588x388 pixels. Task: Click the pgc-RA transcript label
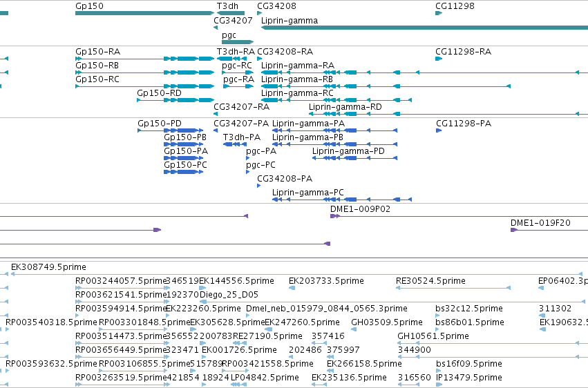(239, 79)
